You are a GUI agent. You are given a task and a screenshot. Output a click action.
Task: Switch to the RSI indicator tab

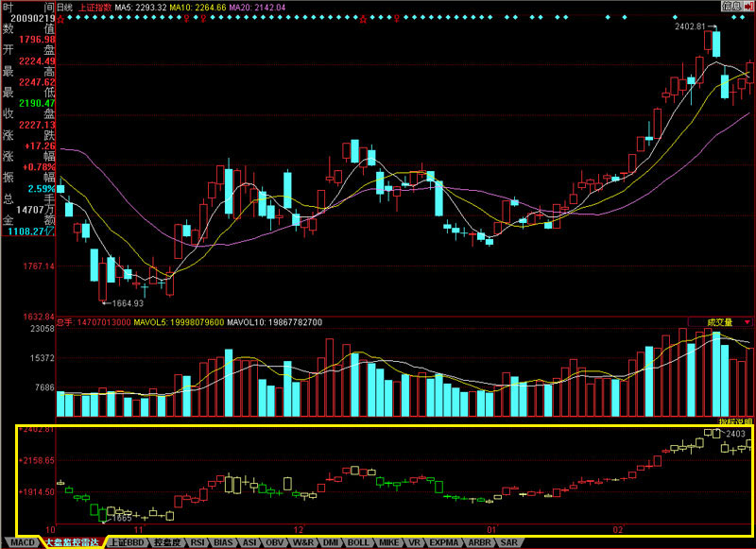pos(198,543)
